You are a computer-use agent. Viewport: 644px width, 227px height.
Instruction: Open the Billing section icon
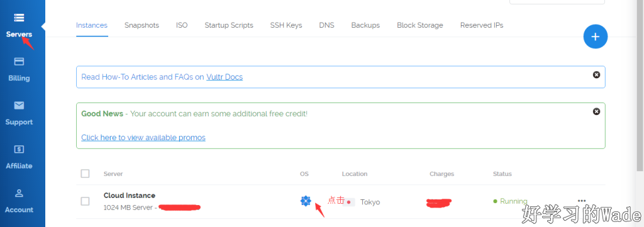[19, 62]
